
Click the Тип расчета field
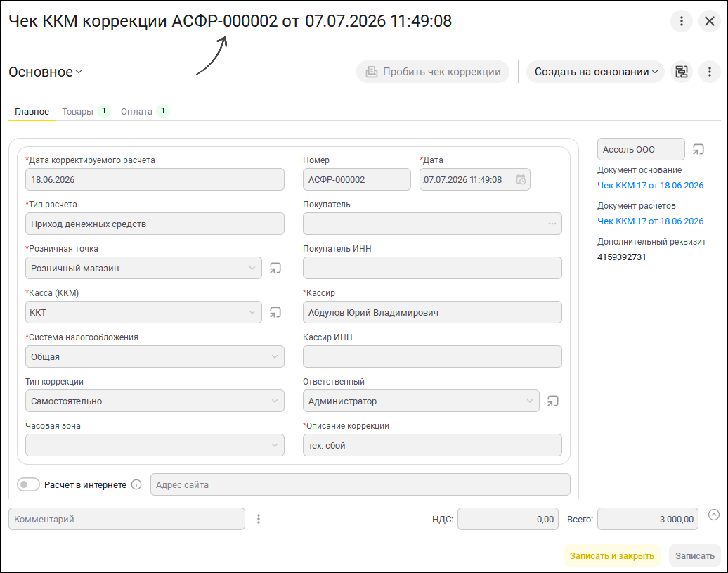coord(155,224)
